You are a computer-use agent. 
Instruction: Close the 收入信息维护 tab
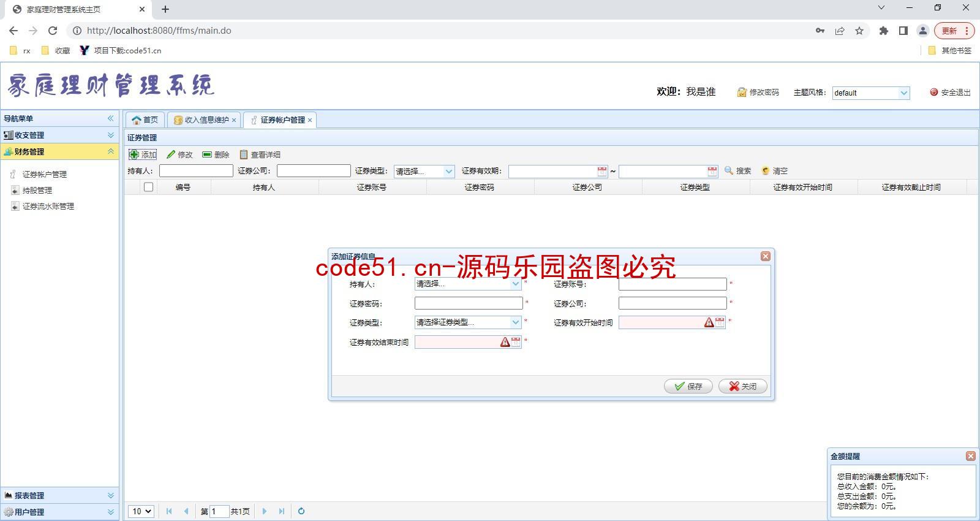click(x=234, y=120)
